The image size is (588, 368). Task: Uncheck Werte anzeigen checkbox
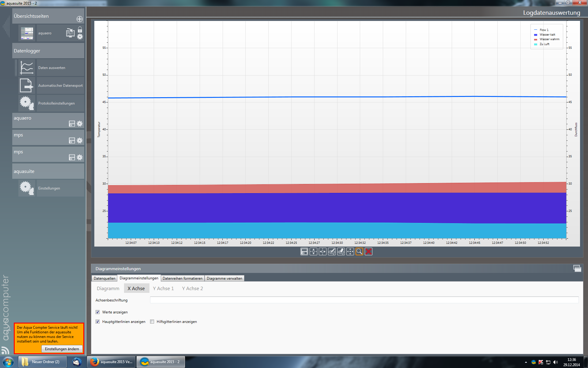pyautogui.click(x=98, y=312)
